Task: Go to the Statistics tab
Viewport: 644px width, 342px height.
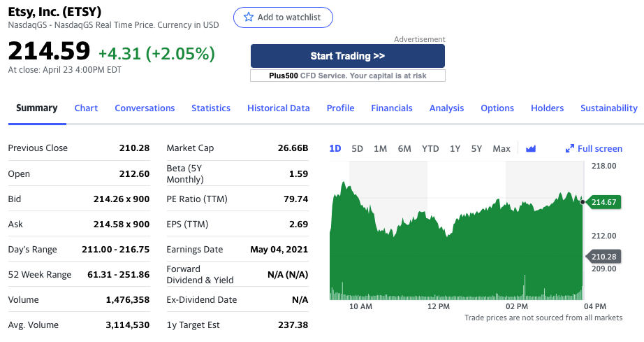Action: point(211,108)
